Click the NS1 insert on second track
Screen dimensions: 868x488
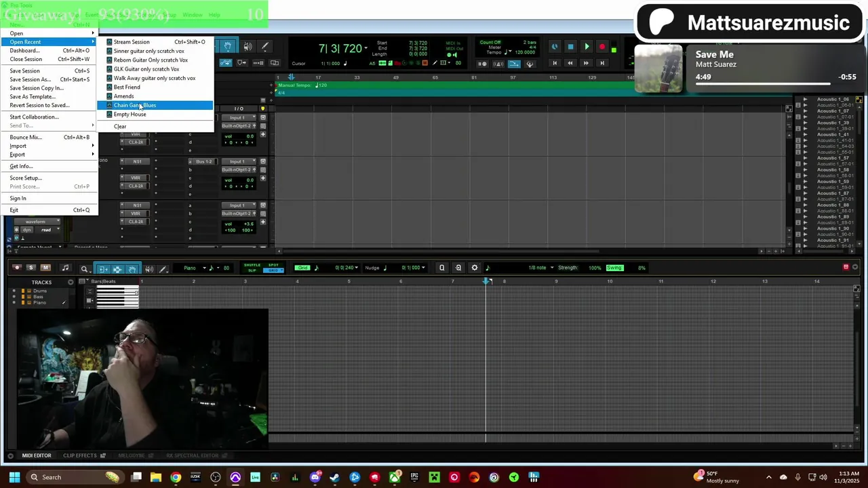137,161
